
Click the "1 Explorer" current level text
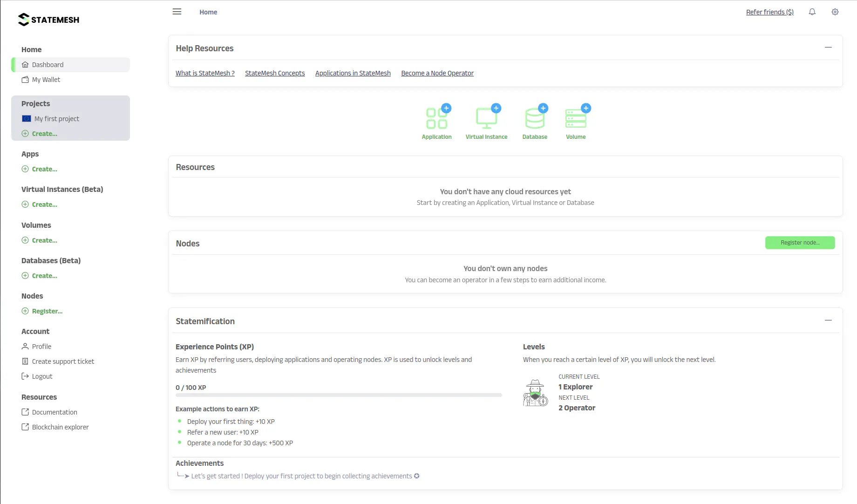(575, 387)
